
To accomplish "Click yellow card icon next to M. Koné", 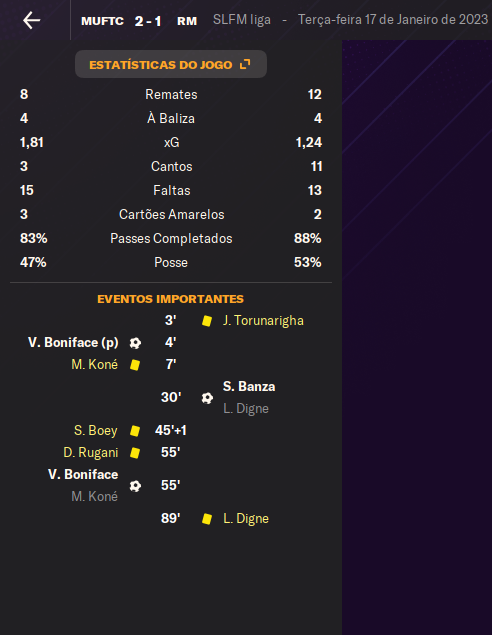I will pyautogui.click(x=135, y=365).
